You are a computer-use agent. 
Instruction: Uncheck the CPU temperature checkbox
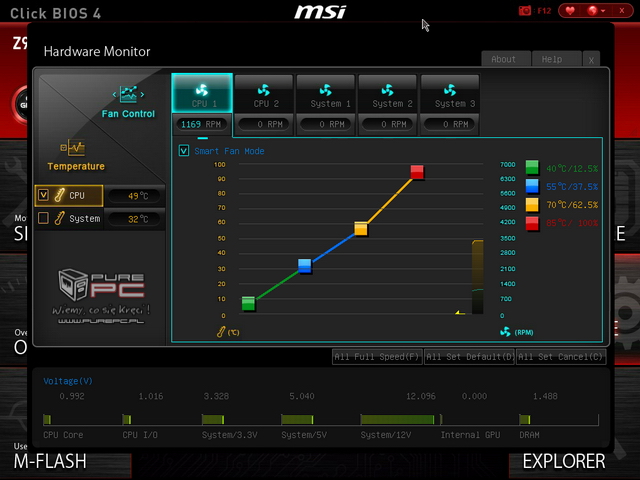(43, 195)
